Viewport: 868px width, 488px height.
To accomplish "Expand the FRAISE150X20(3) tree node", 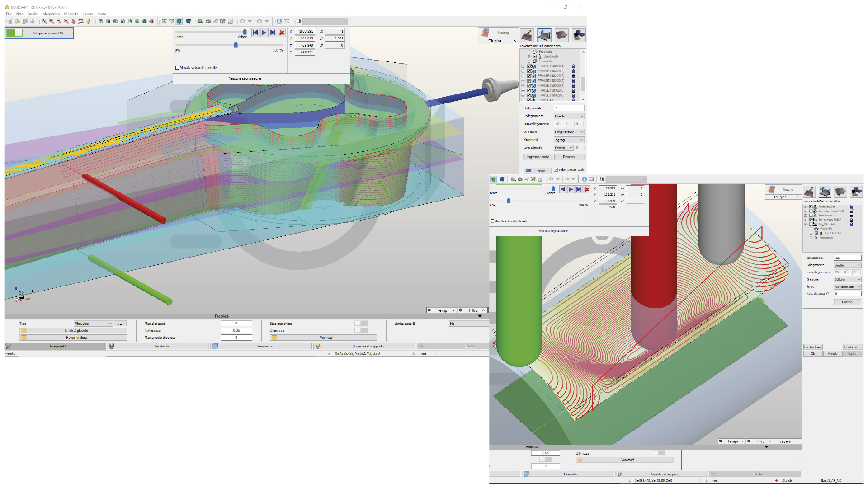I will tap(523, 81).
